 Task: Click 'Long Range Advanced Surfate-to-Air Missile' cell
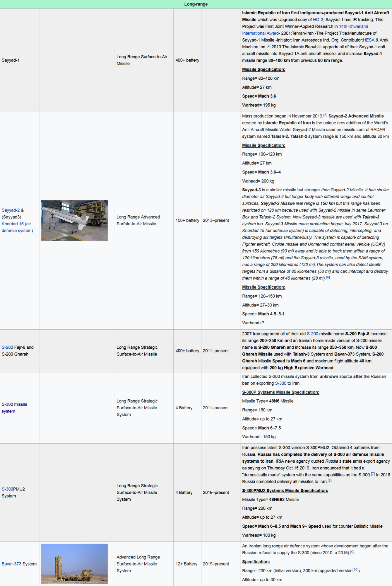(x=144, y=220)
